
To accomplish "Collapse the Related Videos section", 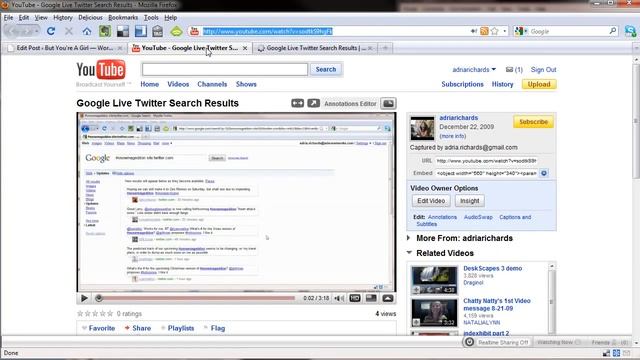I will pos(409,253).
